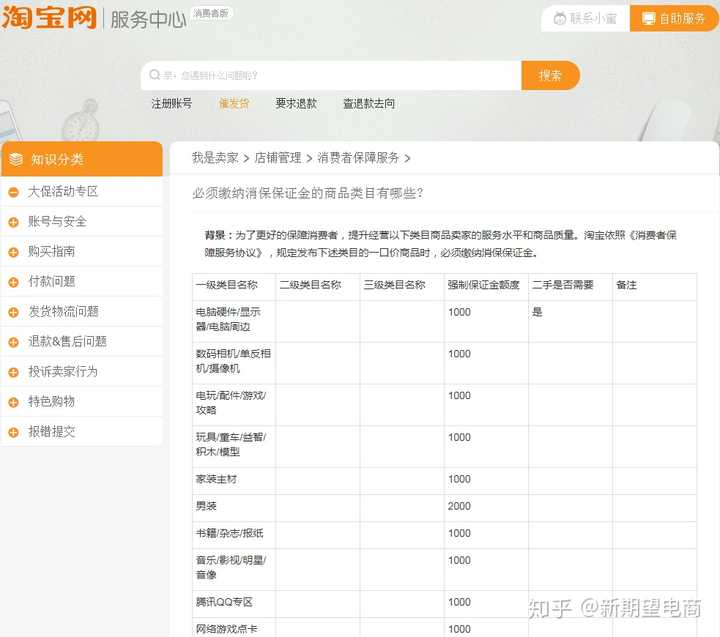Click 二手是否需要 column header
Screen dimensions: 720x637
(x=562, y=285)
